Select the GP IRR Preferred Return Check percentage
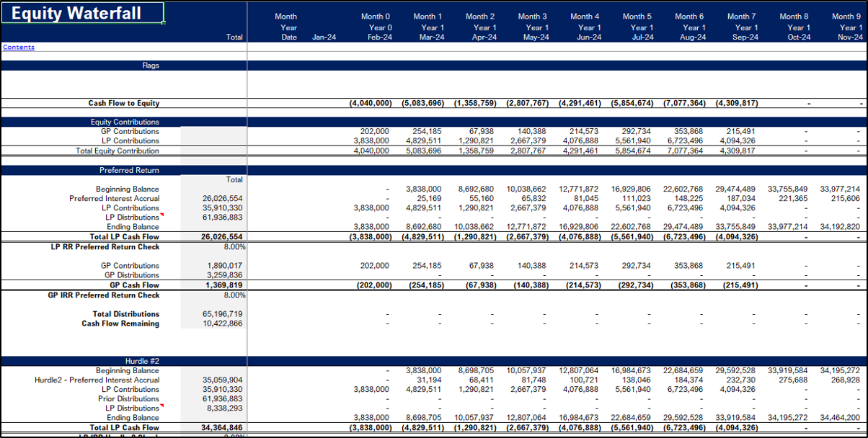The image size is (868, 438). pyautogui.click(x=234, y=295)
